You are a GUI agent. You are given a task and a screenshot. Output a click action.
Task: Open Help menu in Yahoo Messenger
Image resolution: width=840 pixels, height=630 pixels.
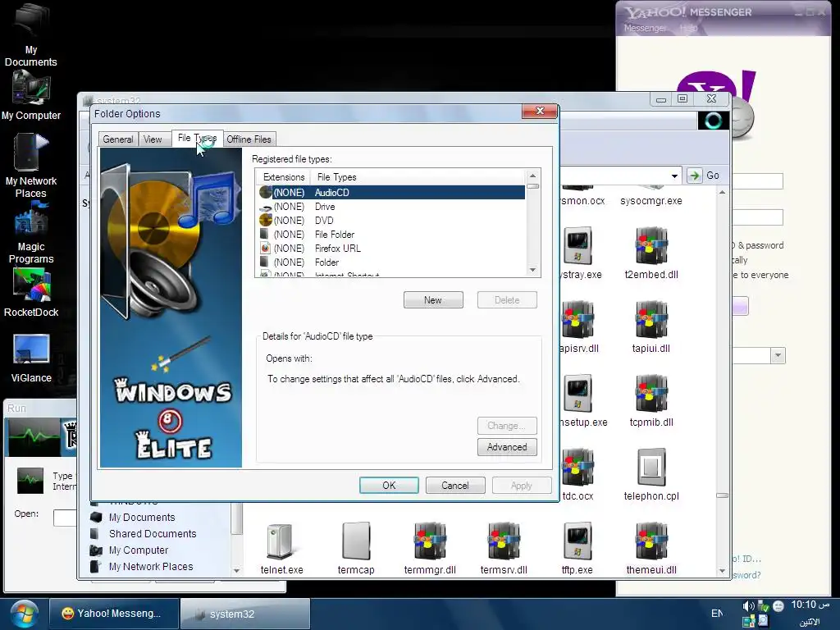[688, 28]
